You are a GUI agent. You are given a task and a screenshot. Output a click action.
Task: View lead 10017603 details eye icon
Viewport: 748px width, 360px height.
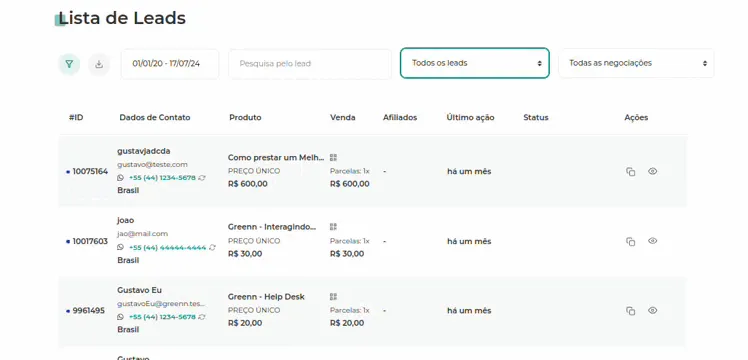coord(653,241)
